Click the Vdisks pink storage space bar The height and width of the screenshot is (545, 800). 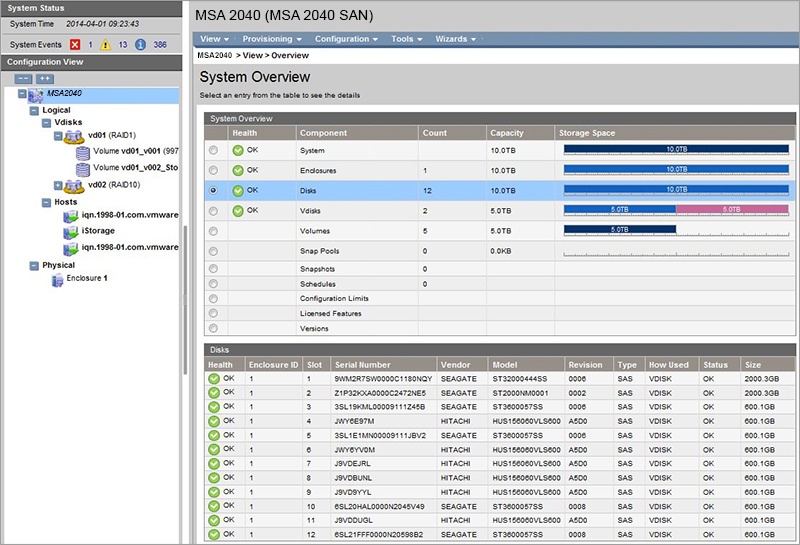pos(732,209)
